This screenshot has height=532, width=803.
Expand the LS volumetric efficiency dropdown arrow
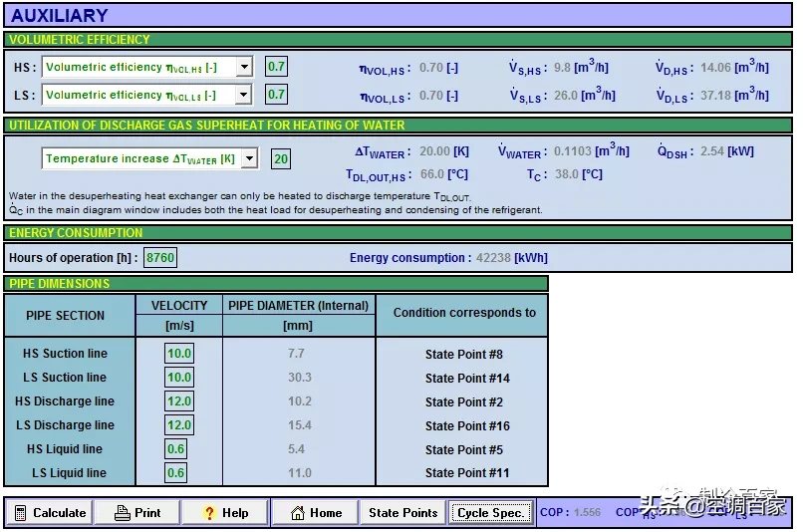(244, 95)
